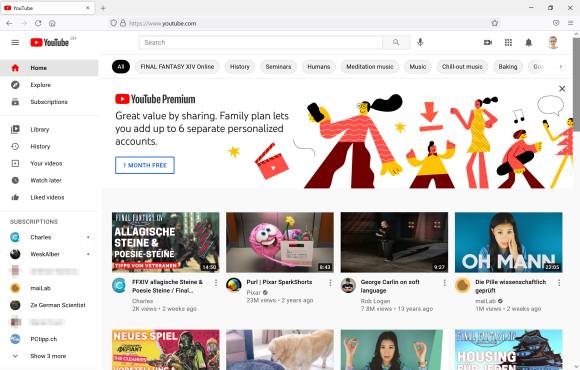Open History in sidebar

click(49, 147)
